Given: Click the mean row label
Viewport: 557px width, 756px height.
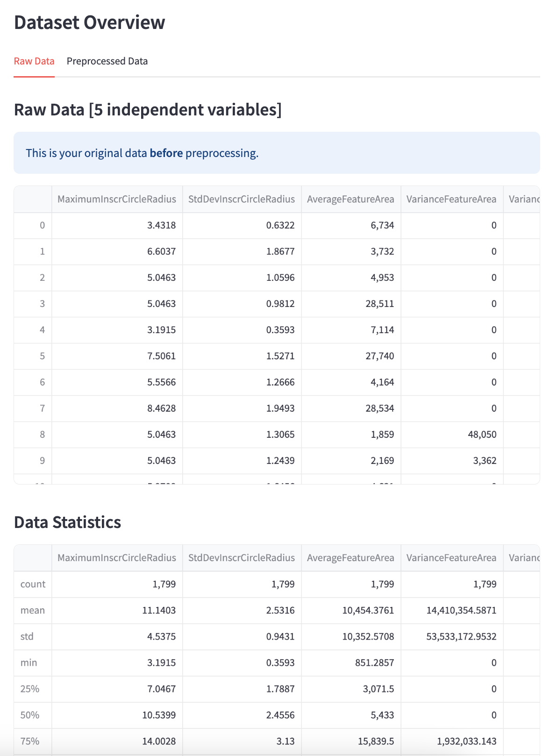Looking at the screenshot, I should [x=33, y=611].
